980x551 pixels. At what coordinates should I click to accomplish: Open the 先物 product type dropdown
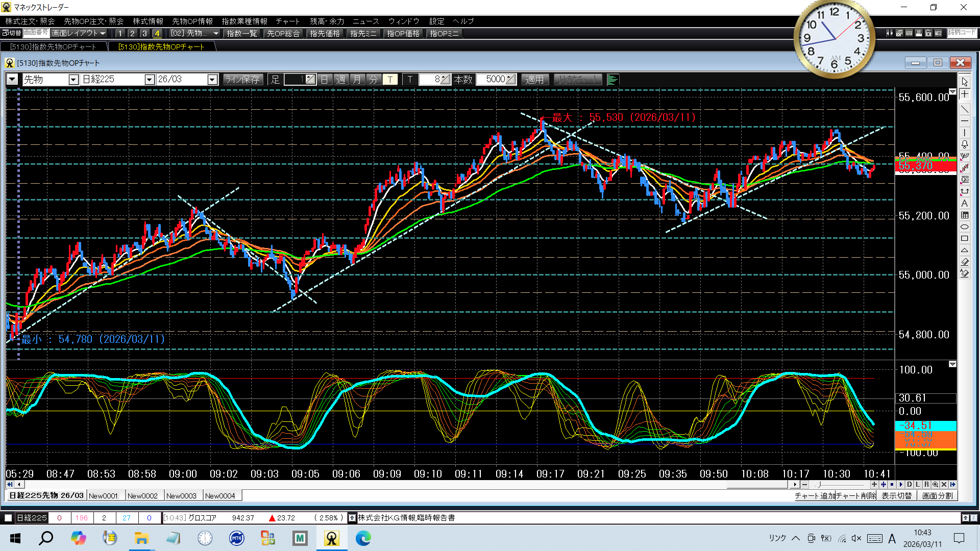(73, 80)
